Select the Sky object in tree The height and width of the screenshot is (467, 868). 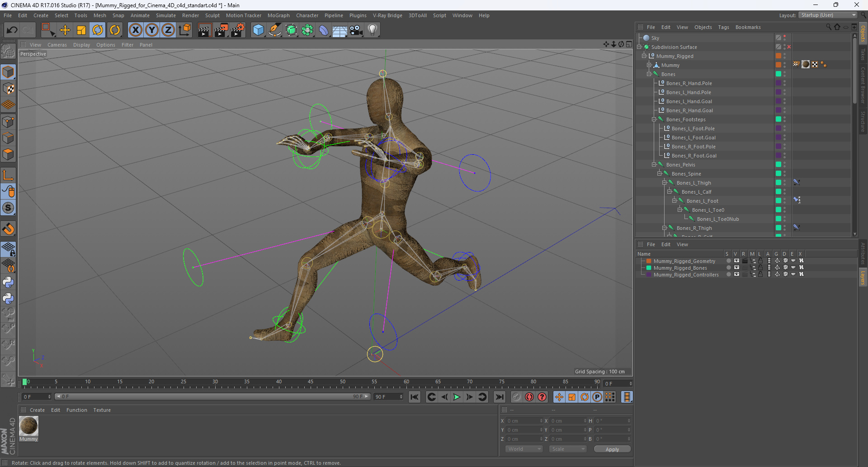click(x=655, y=38)
